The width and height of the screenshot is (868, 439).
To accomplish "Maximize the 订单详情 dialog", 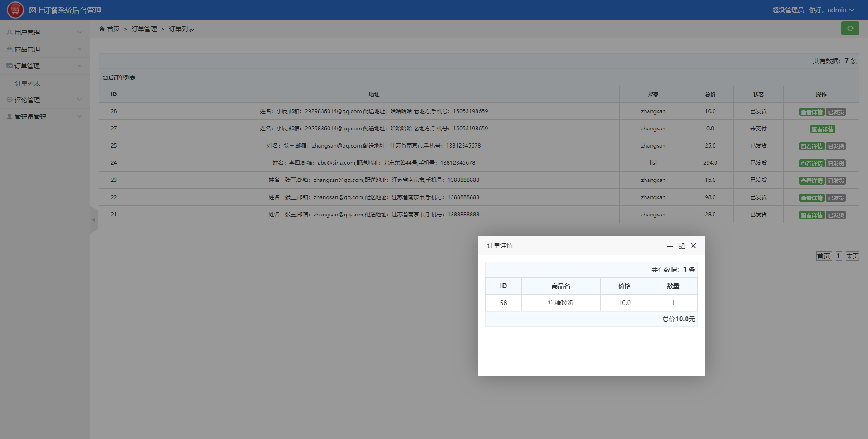I will (682, 246).
